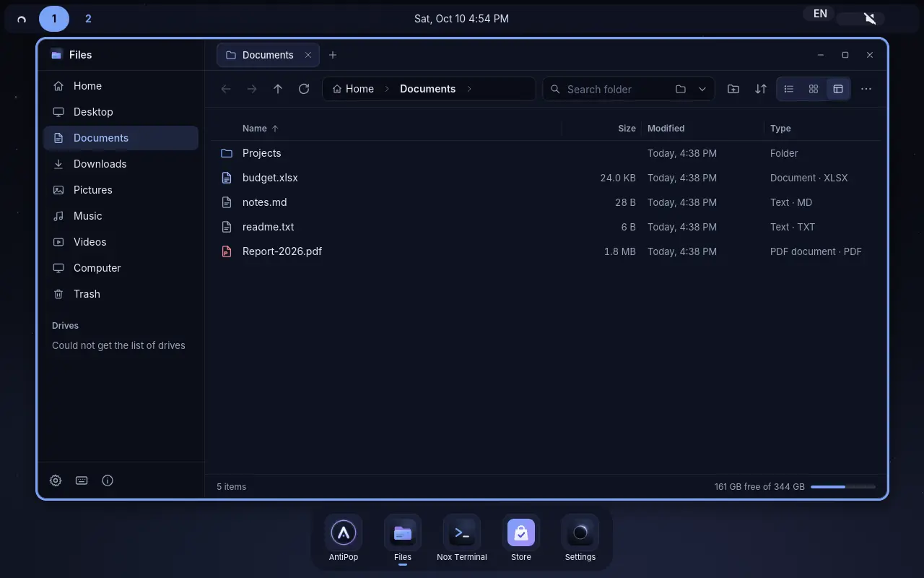Image resolution: width=924 pixels, height=578 pixels.
Task: Add a new tab with the plus icon
Action: click(333, 55)
